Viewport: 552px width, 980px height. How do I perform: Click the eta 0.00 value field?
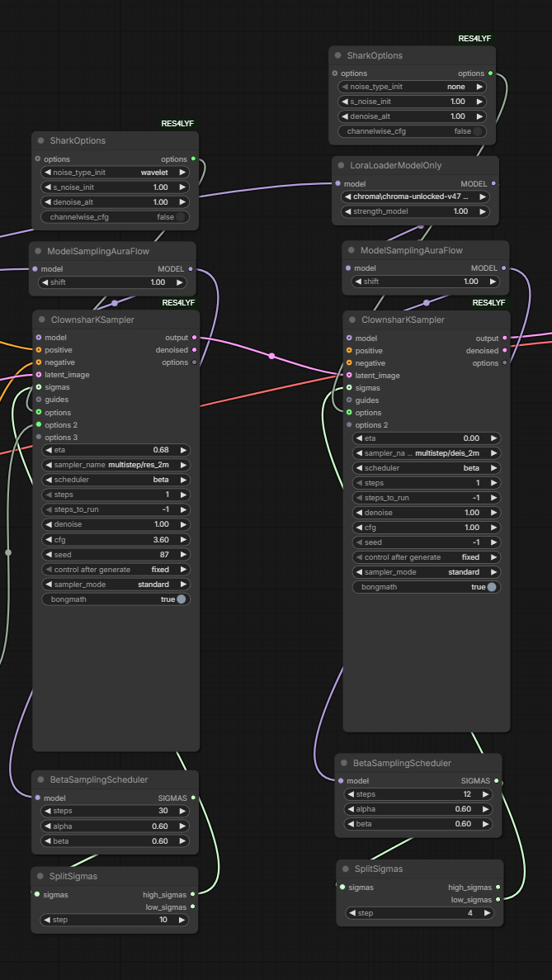coord(427,438)
